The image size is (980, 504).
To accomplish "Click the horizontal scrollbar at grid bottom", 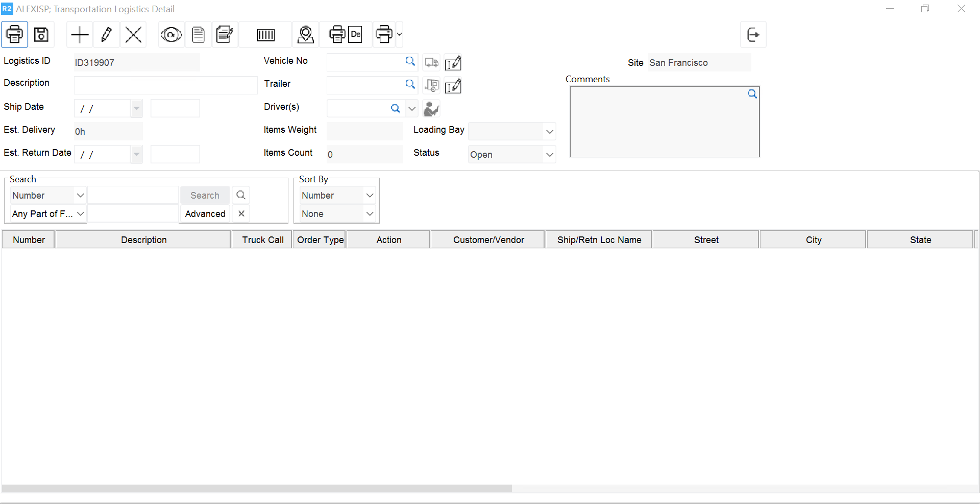I will (x=256, y=489).
